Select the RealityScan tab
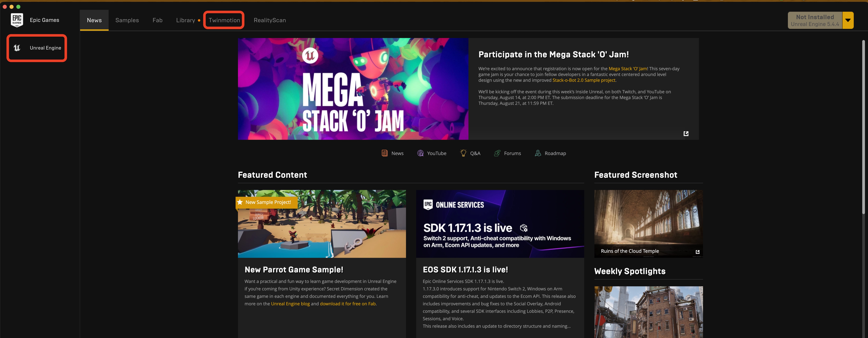The width and height of the screenshot is (868, 338). point(270,20)
